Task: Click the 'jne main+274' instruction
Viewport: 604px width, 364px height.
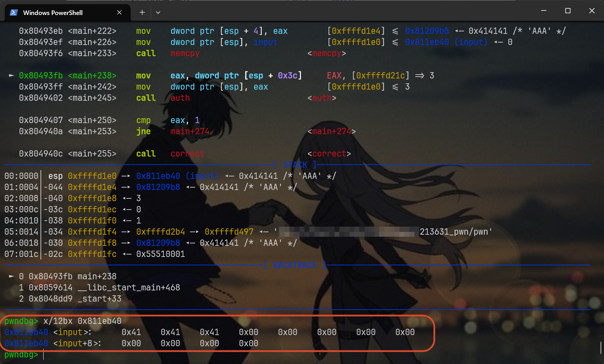Action: pyautogui.click(x=172, y=131)
